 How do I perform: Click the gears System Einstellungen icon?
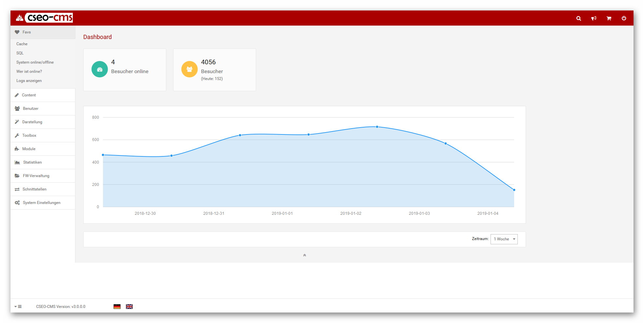[17, 203]
